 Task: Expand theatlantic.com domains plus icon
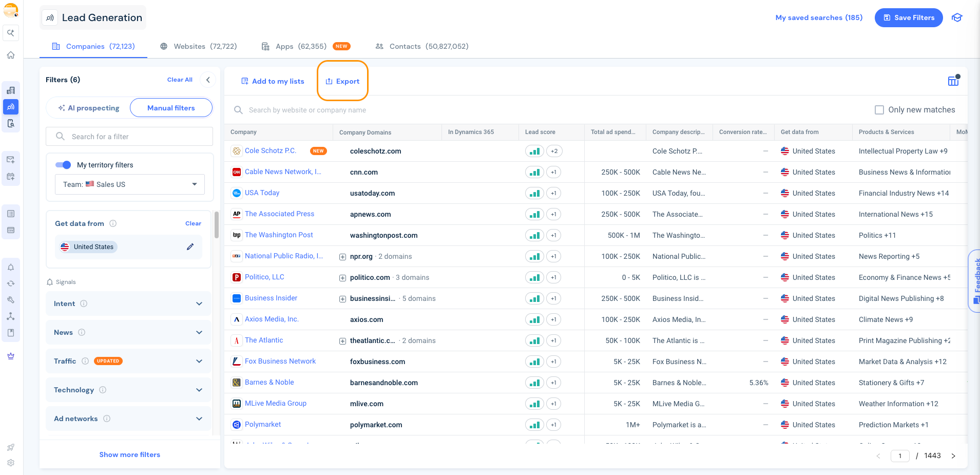(x=342, y=341)
